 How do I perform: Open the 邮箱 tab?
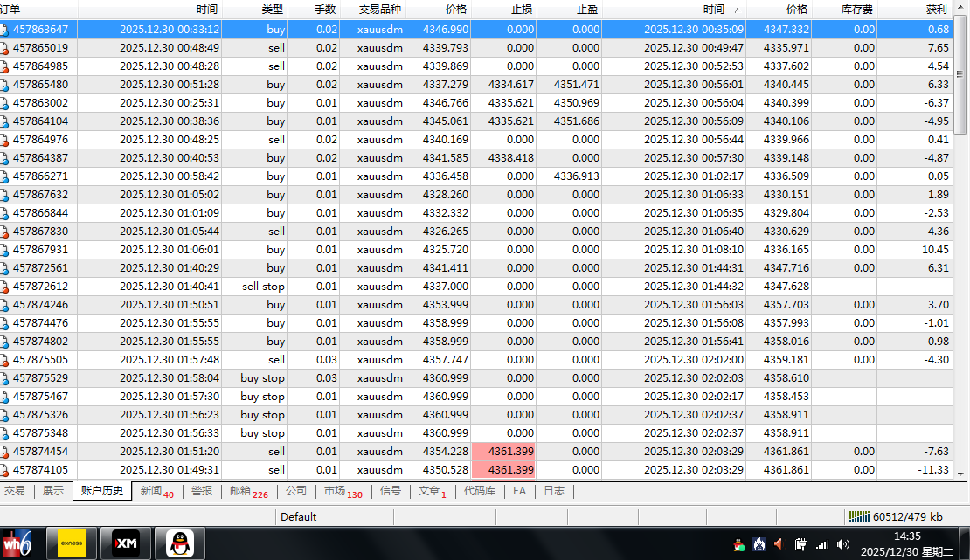tap(247, 491)
